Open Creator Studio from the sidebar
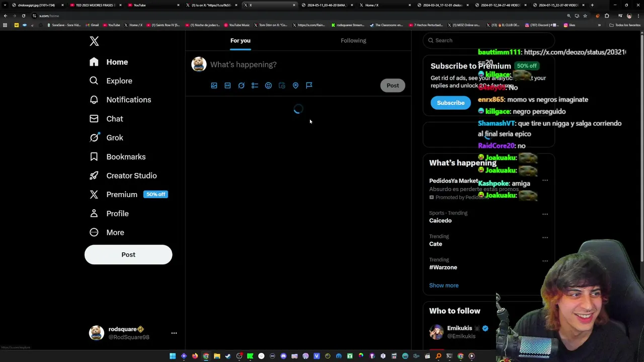Image resolution: width=644 pixels, height=362 pixels. click(124, 175)
